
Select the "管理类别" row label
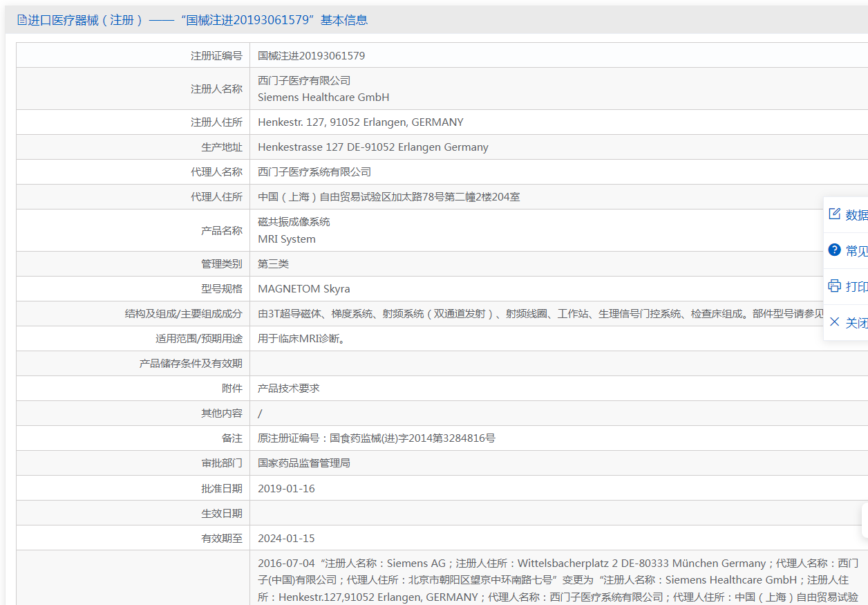coord(222,263)
